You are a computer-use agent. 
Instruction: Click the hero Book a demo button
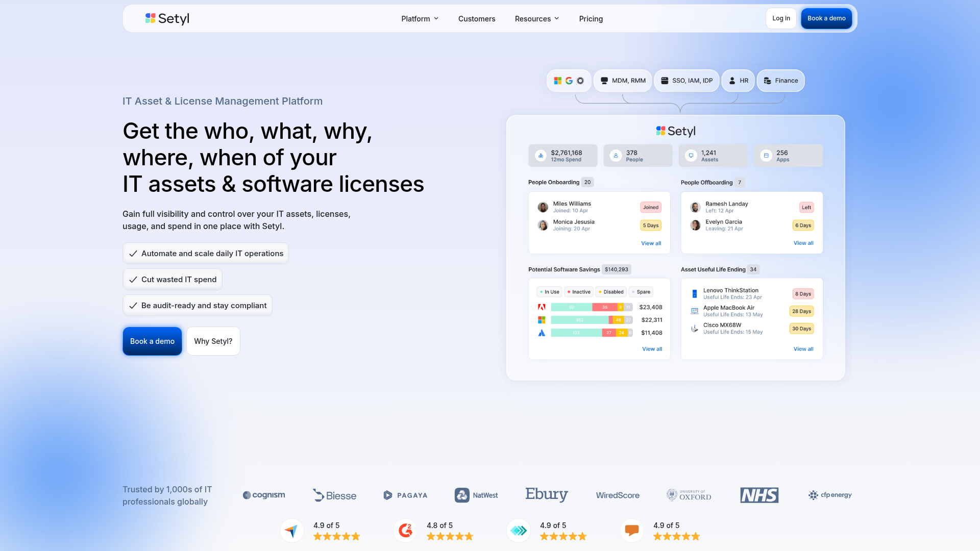pyautogui.click(x=152, y=341)
